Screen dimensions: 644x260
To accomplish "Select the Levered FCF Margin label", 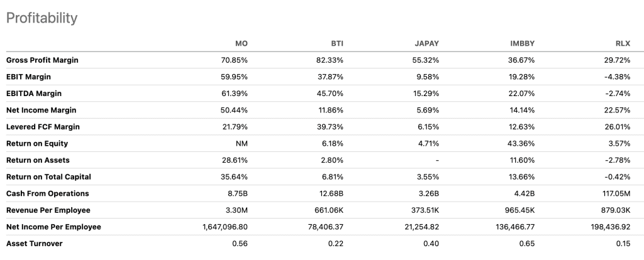I will point(43,127).
